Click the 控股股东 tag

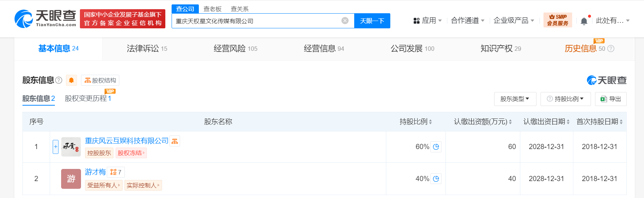pos(99,153)
